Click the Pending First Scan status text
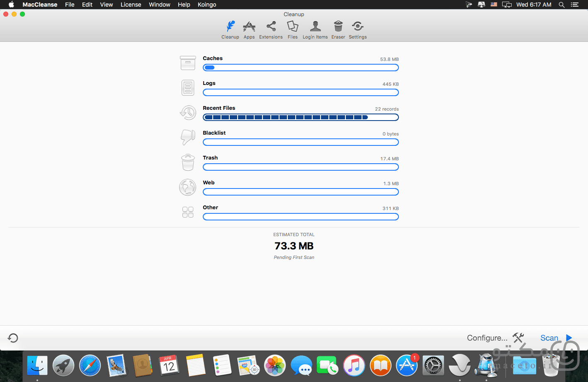The image size is (588, 382). (x=294, y=257)
